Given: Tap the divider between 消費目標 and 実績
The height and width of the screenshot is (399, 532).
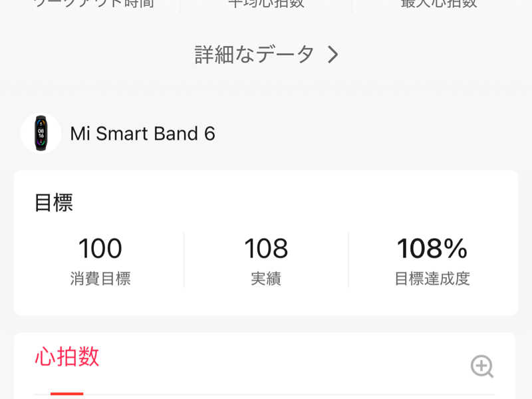Looking at the screenshot, I should point(184,259).
